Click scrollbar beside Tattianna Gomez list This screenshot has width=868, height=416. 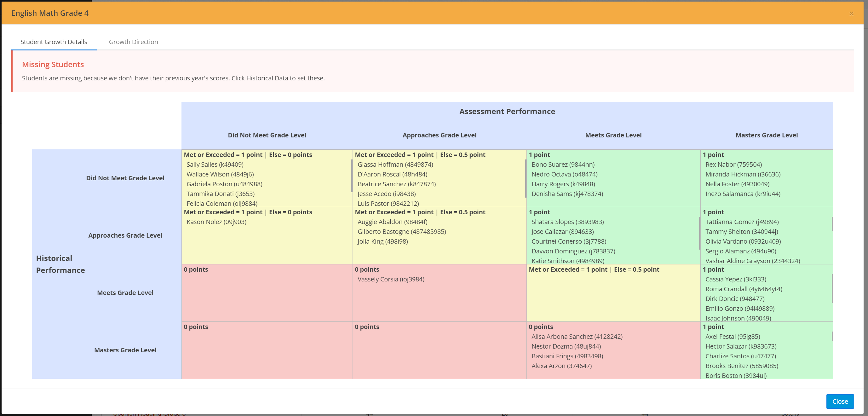[832, 224]
